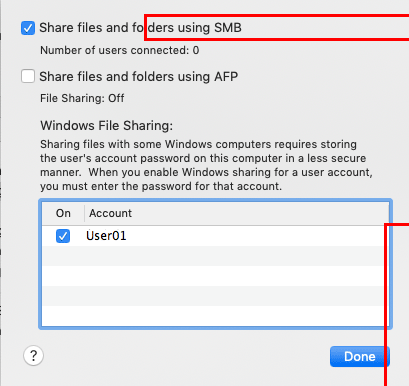The height and width of the screenshot is (386, 409).
Task: Click the Done button
Action: (360, 356)
